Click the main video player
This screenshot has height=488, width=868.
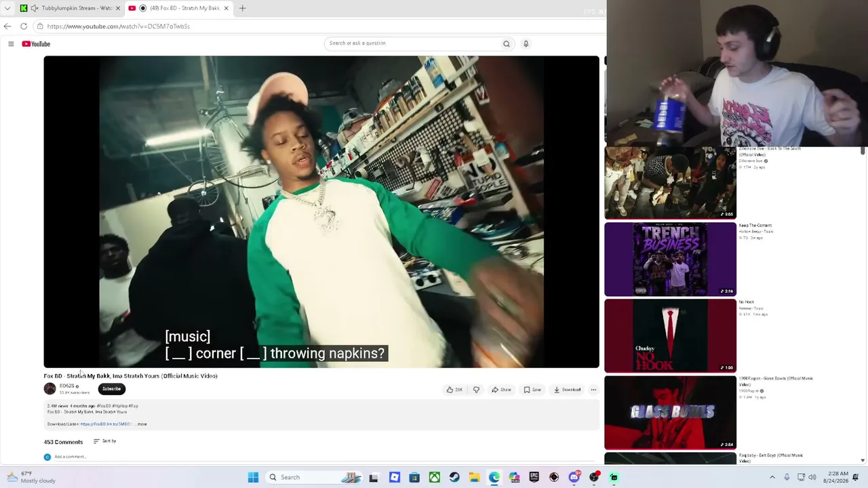[x=321, y=211]
